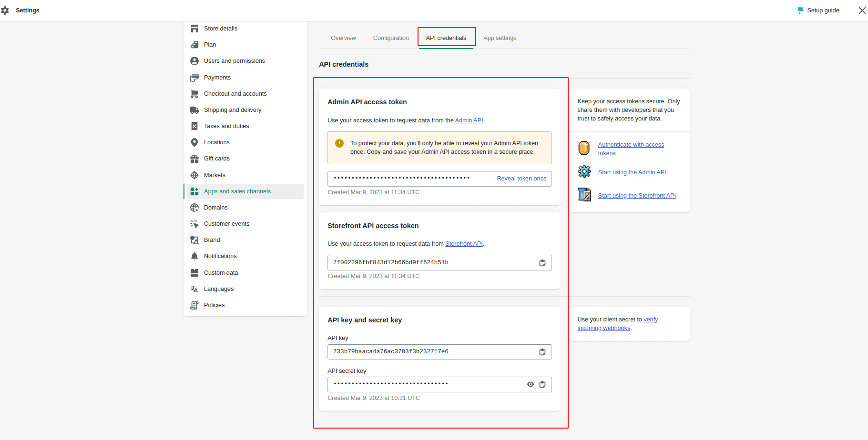Switch to the Configuration tab
Image resolution: width=868 pixels, height=440 pixels.
pyautogui.click(x=391, y=38)
